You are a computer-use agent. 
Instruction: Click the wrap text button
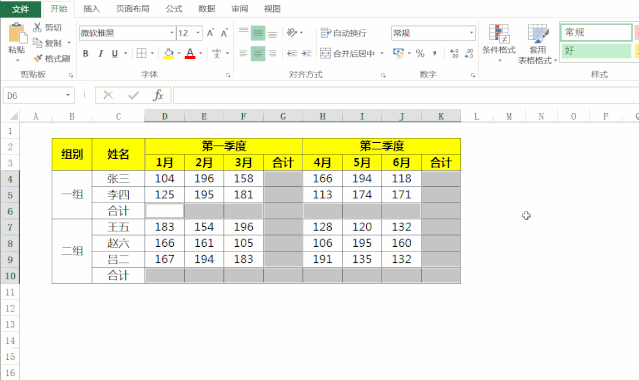click(x=343, y=33)
